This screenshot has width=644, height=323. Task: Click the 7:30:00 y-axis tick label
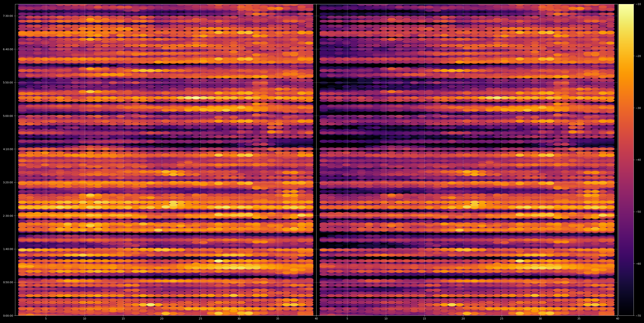[x=8, y=16]
